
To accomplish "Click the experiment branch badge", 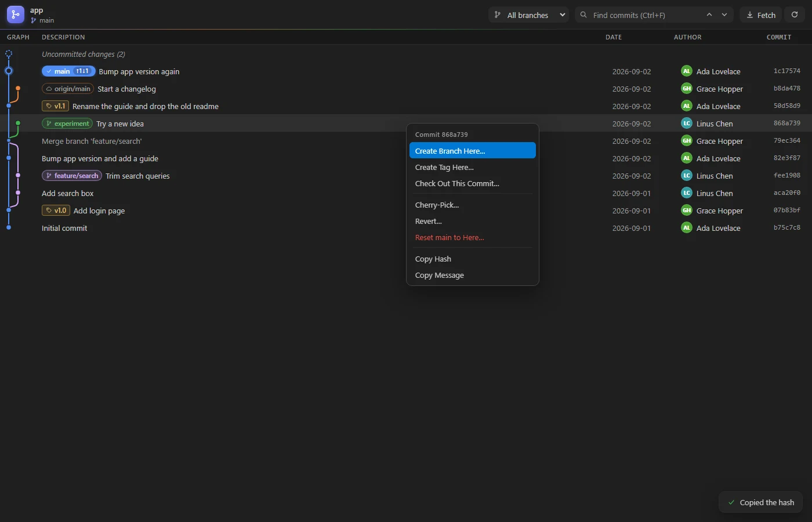I will pyautogui.click(x=67, y=124).
